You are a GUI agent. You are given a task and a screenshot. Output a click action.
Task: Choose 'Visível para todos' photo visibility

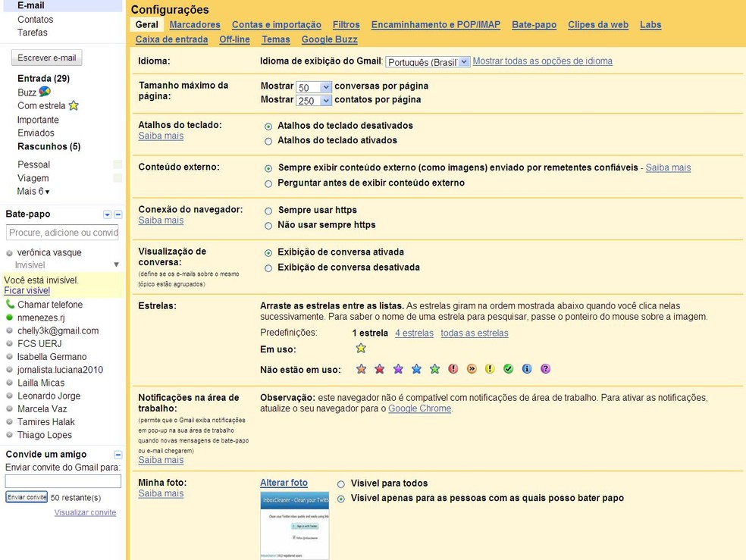click(342, 483)
